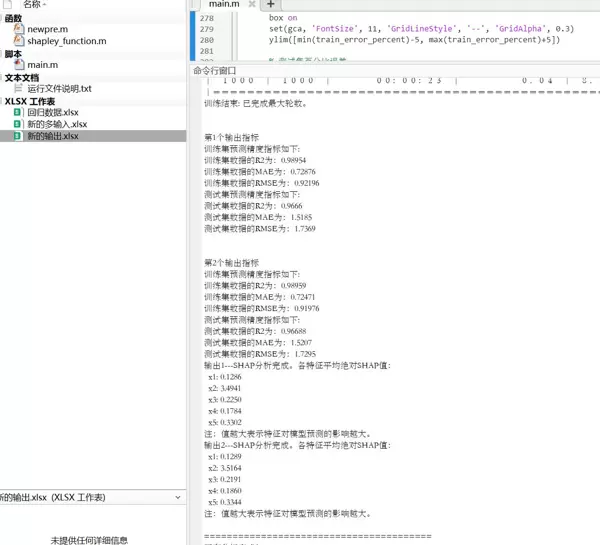Switch to the main.m editor tab
Image resolution: width=600 pixels, height=545 pixels.
(x=224, y=6)
